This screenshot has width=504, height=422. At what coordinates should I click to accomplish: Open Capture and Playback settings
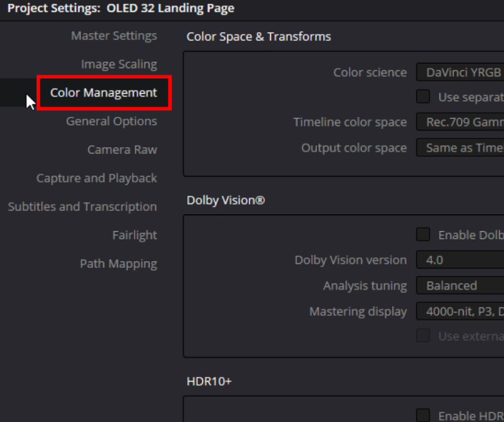tap(96, 178)
